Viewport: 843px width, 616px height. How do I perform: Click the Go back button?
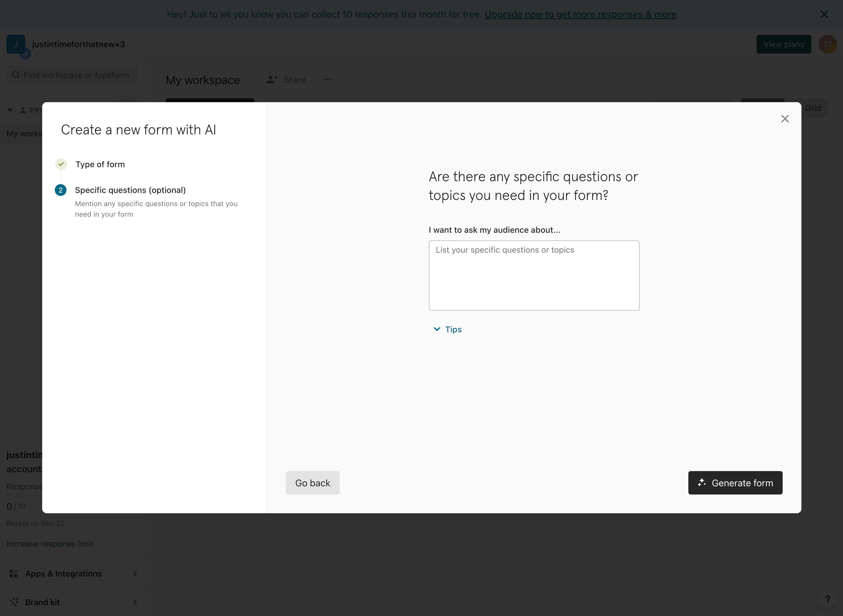tap(313, 483)
